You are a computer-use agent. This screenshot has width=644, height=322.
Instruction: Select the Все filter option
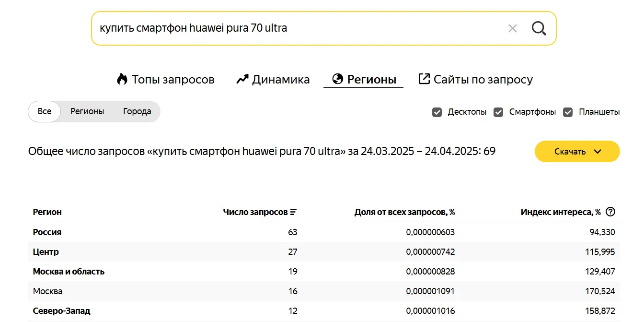tap(45, 111)
